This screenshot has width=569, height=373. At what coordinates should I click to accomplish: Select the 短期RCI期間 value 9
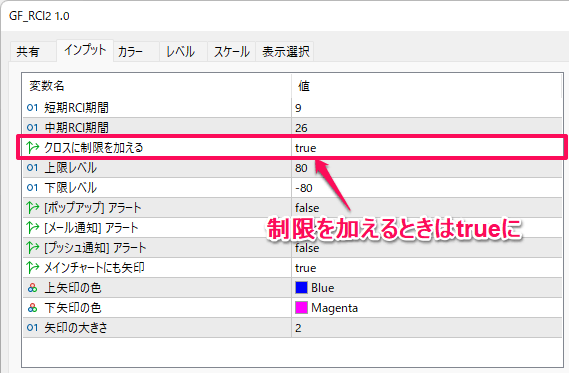(298, 108)
